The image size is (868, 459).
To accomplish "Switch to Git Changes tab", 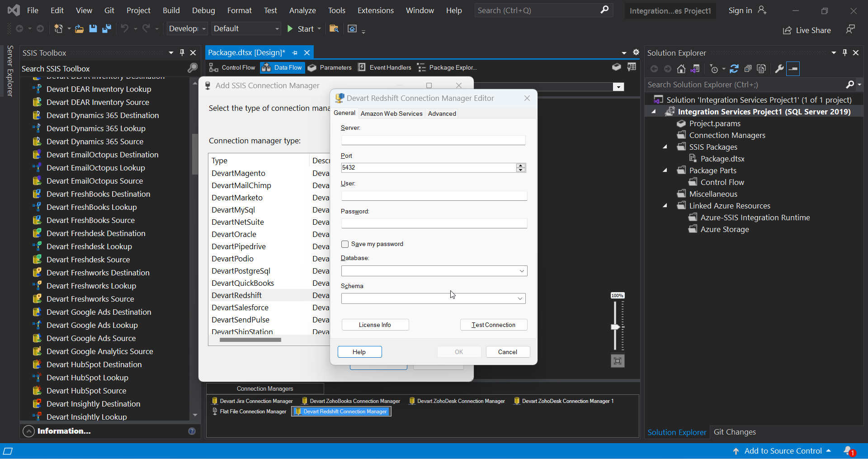I will [x=735, y=432].
